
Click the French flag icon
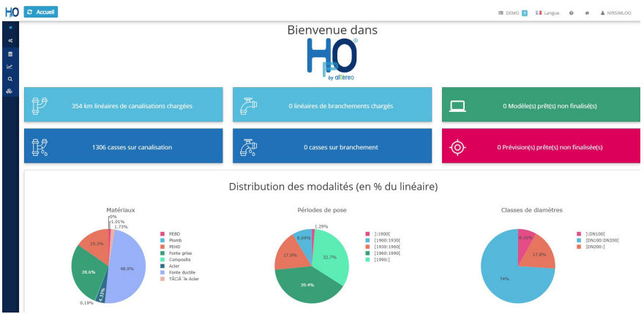[x=539, y=12]
